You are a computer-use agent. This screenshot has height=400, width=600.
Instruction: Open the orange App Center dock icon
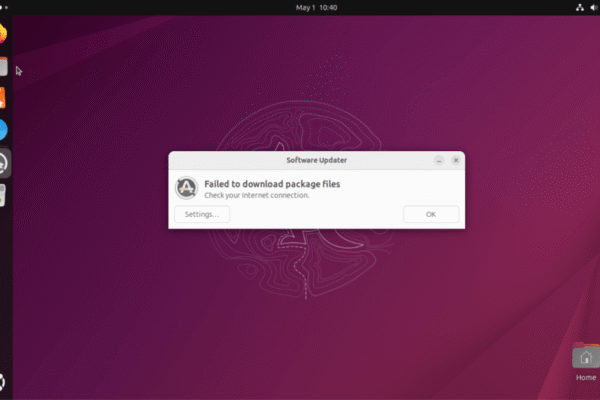tap(3, 98)
